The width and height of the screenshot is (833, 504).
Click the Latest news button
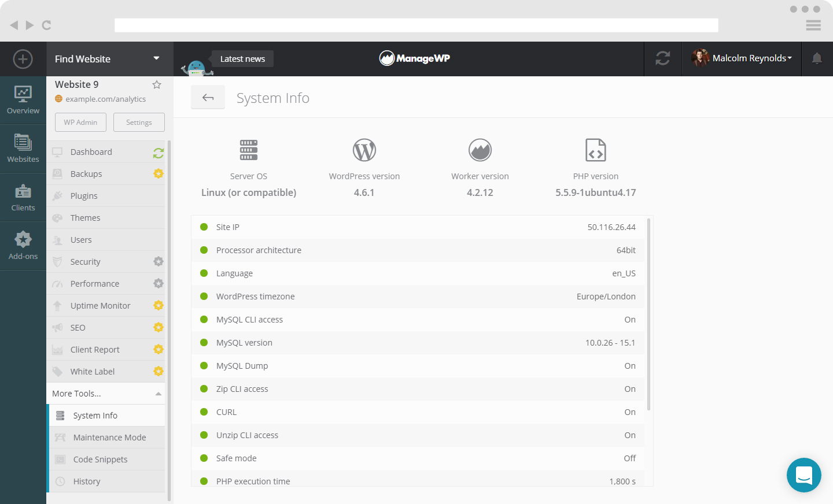(x=242, y=58)
